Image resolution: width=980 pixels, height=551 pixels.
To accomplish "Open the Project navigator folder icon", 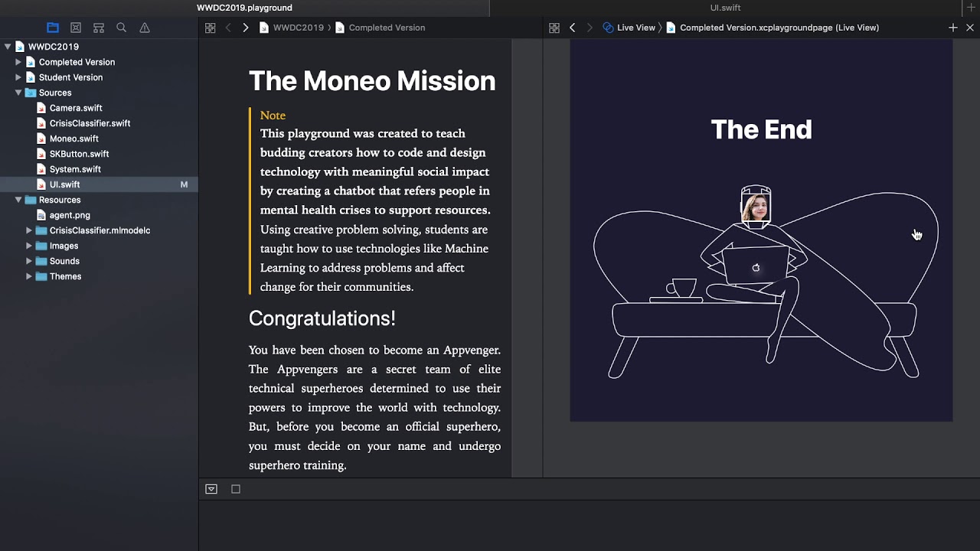I will click(x=53, y=28).
